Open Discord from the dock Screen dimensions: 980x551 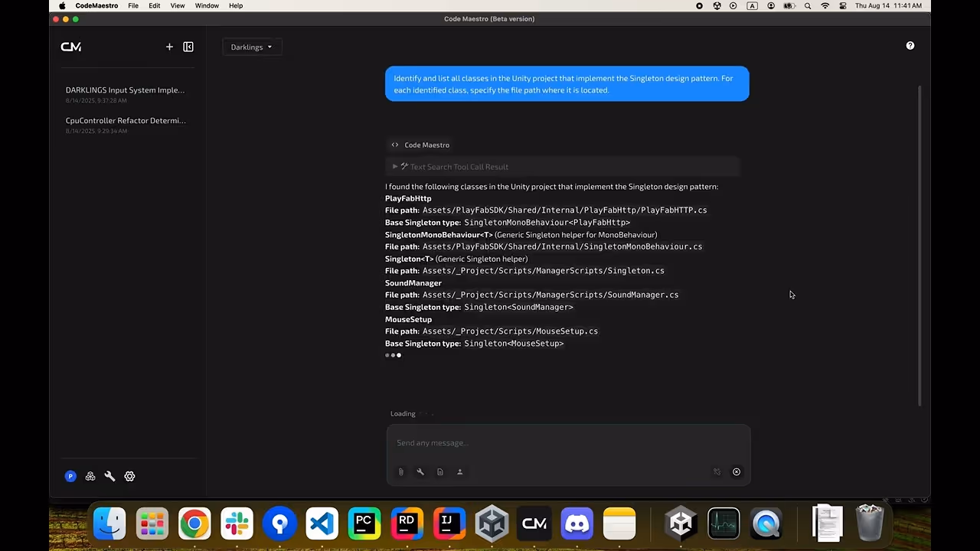tap(577, 523)
